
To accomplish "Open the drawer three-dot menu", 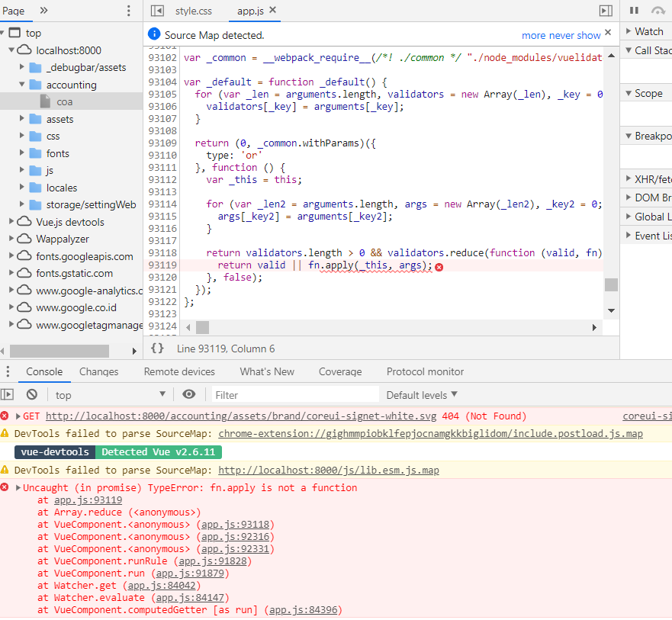I will (8, 371).
